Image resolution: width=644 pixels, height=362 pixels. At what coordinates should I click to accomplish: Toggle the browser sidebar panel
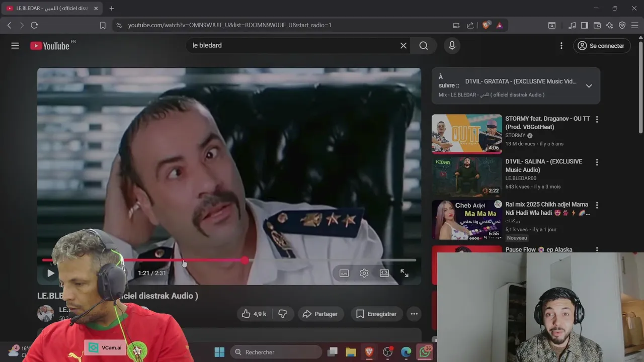click(x=584, y=25)
